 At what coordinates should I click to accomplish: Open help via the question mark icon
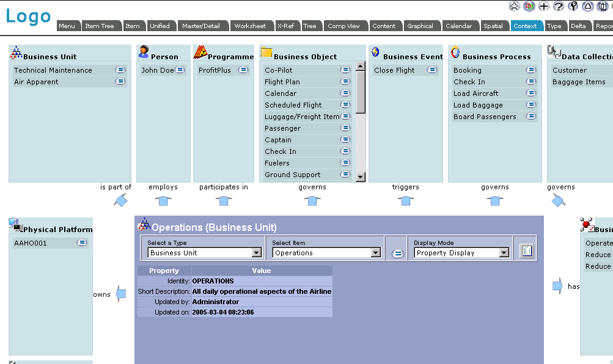pos(558,6)
